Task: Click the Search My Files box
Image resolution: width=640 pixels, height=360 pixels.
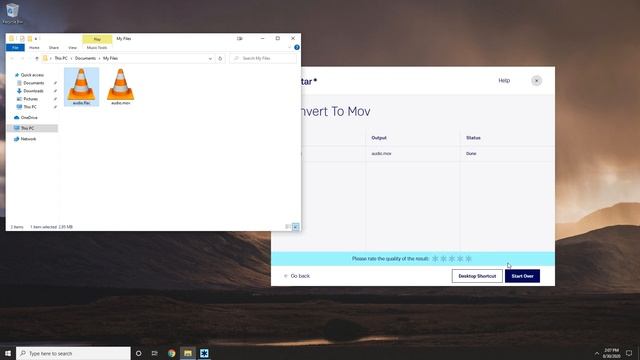Action: coord(263,58)
